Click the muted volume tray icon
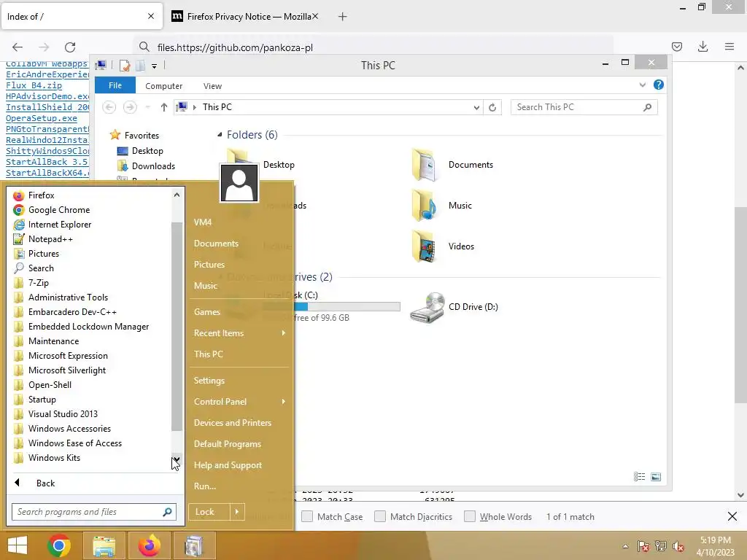This screenshot has height=560, width=747. tap(678, 547)
